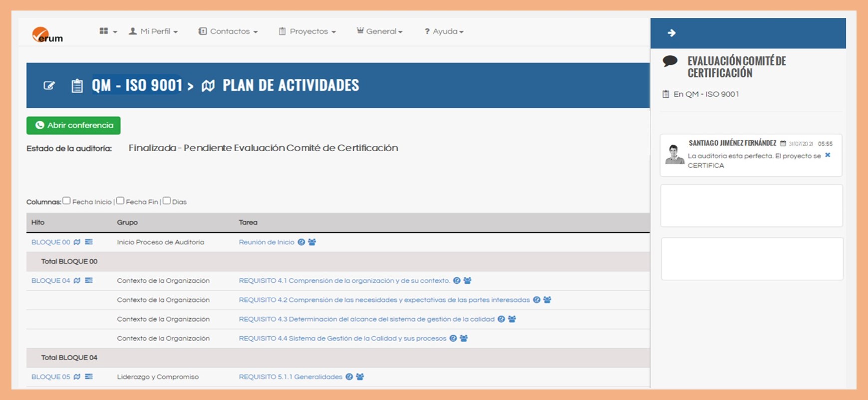Image resolution: width=868 pixels, height=400 pixels.
Task: Open the Mi Perfil dropdown
Action: 154,31
